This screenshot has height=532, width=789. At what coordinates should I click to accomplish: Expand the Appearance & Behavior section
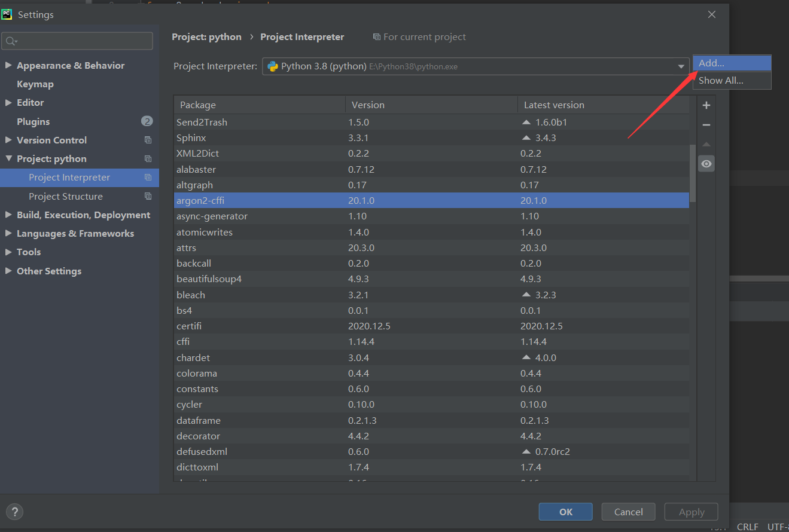tap(8, 65)
